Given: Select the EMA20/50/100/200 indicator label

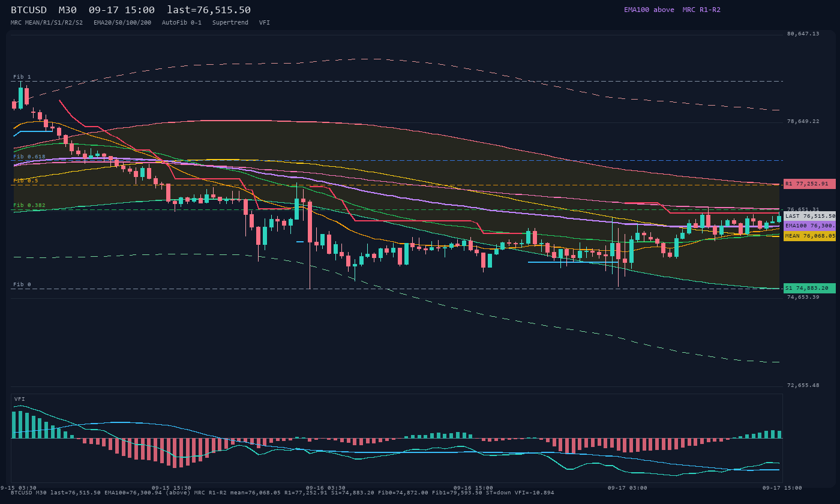Looking at the screenshot, I should click(x=122, y=22).
